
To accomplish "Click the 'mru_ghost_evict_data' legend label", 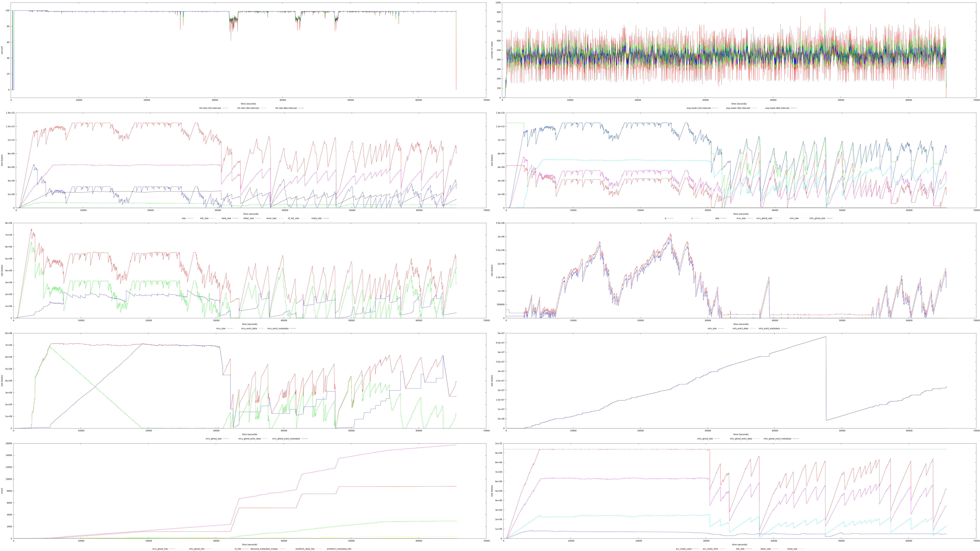I will [250, 439].
